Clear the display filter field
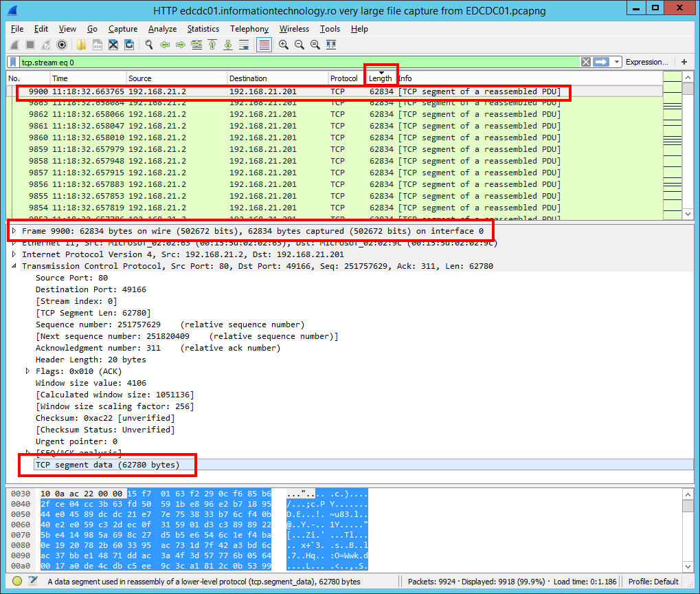The image size is (700, 594). pyautogui.click(x=586, y=62)
